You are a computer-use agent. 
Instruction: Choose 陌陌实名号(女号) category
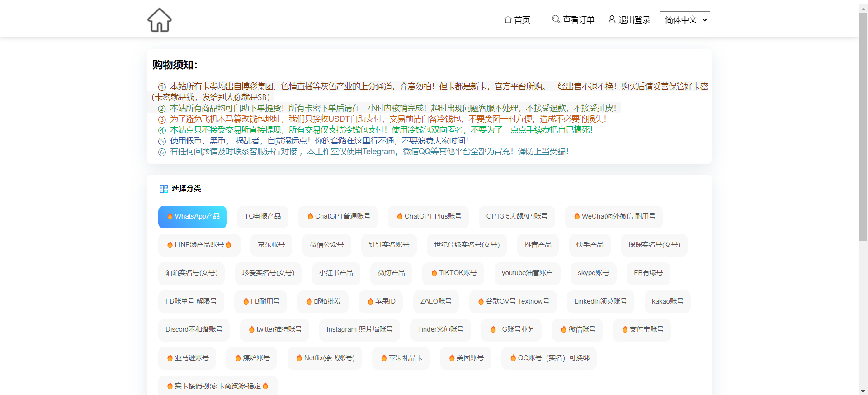(x=192, y=273)
